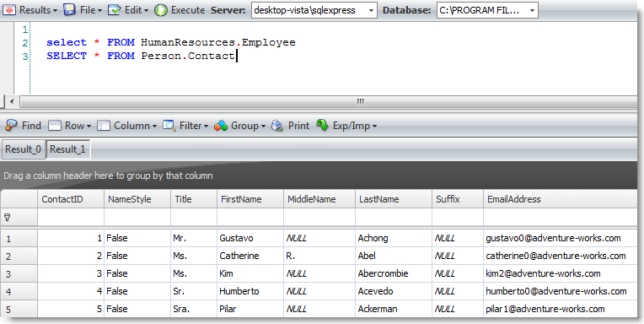This screenshot has height=324, width=644.
Task: Click the Abercrombie last name cell
Action: (x=394, y=273)
